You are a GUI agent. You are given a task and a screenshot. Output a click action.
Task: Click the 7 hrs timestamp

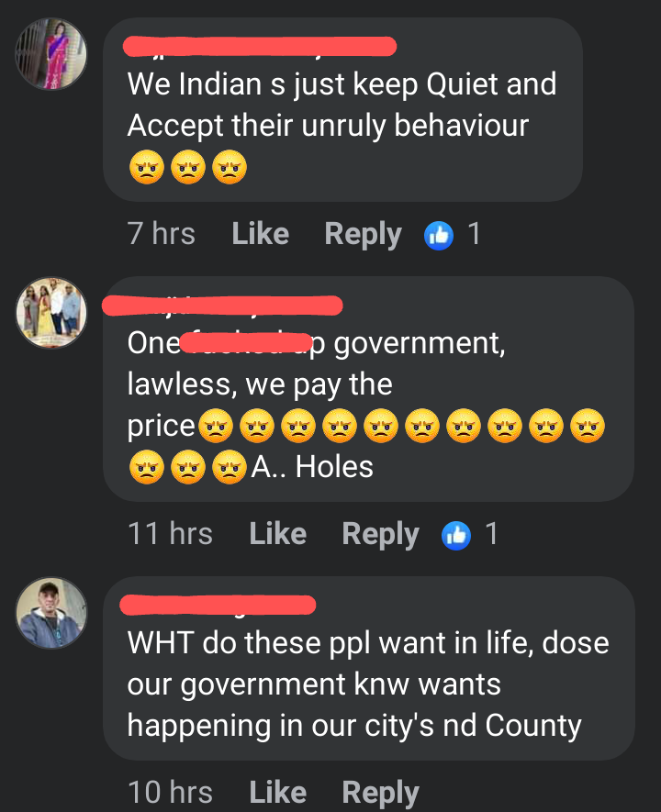(x=161, y=234)
